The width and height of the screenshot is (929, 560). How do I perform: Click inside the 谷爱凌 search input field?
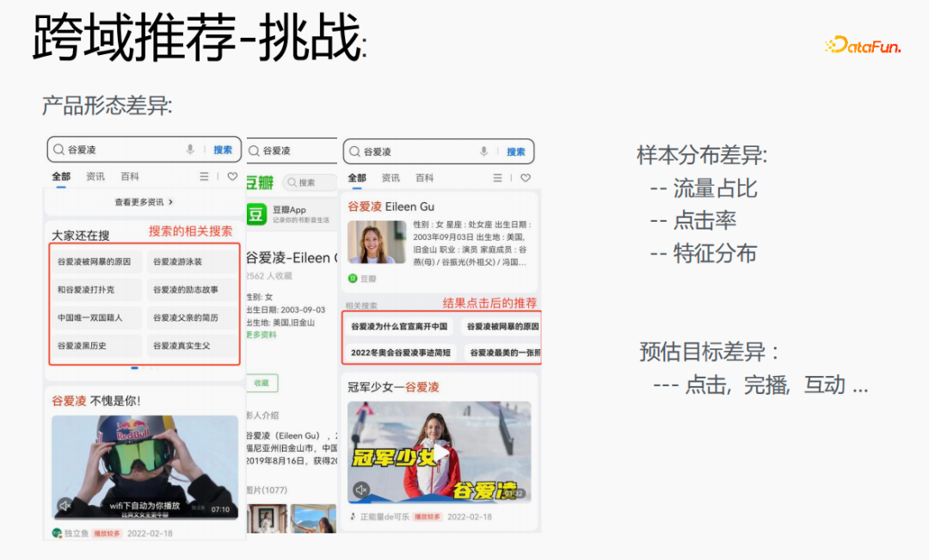[112, 149]
